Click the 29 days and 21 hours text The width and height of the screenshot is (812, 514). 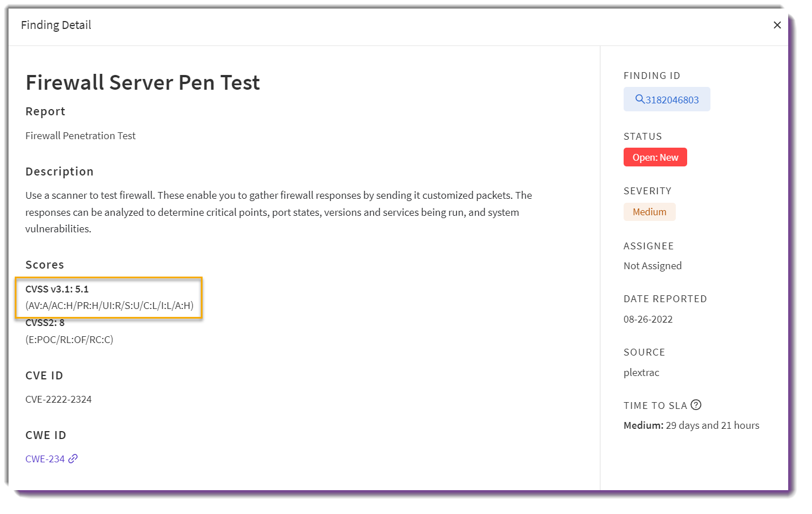click(712, 425)
